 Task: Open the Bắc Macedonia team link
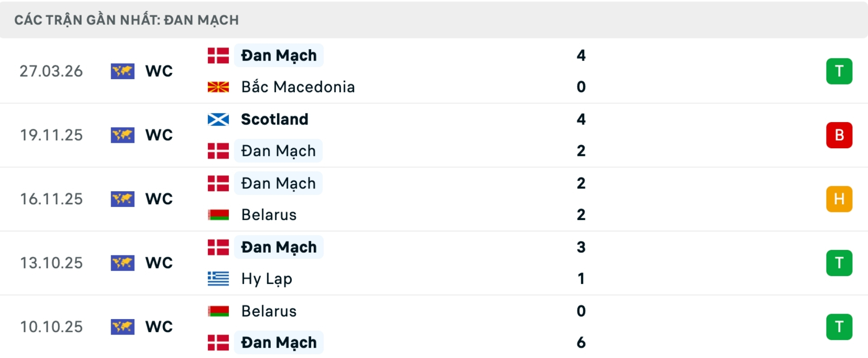298,87
